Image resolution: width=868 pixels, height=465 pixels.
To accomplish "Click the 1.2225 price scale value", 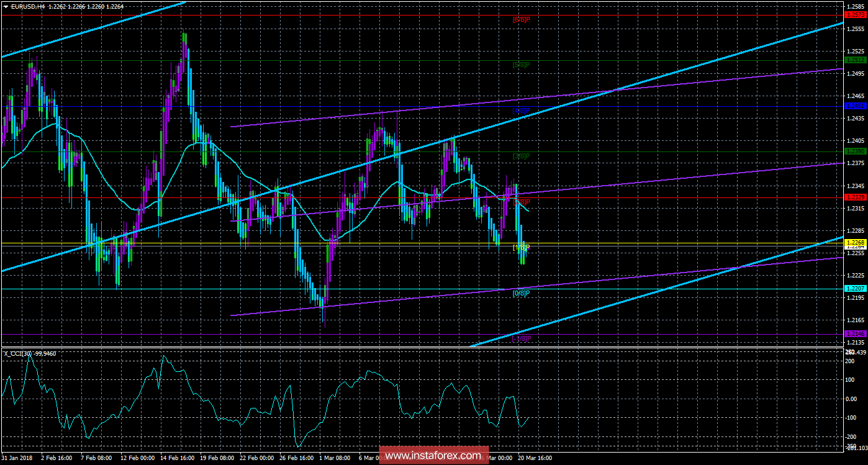I will pos(855,275).
